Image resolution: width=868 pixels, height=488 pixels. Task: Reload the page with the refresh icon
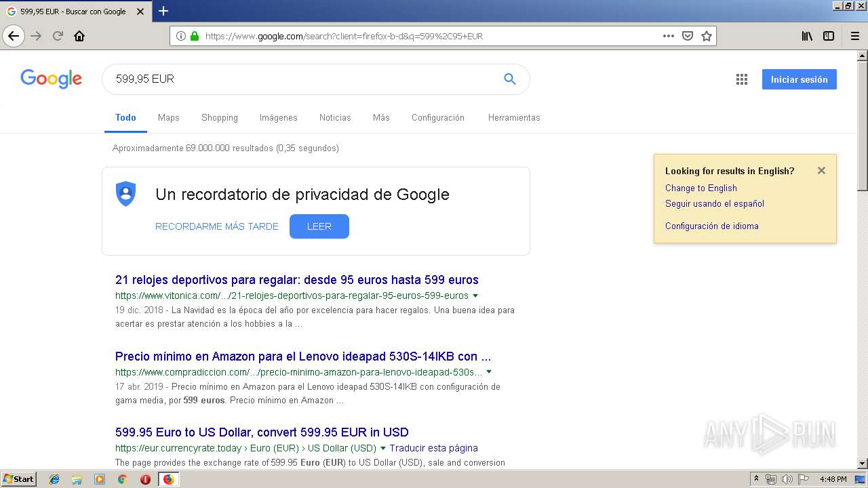[58, 36]
